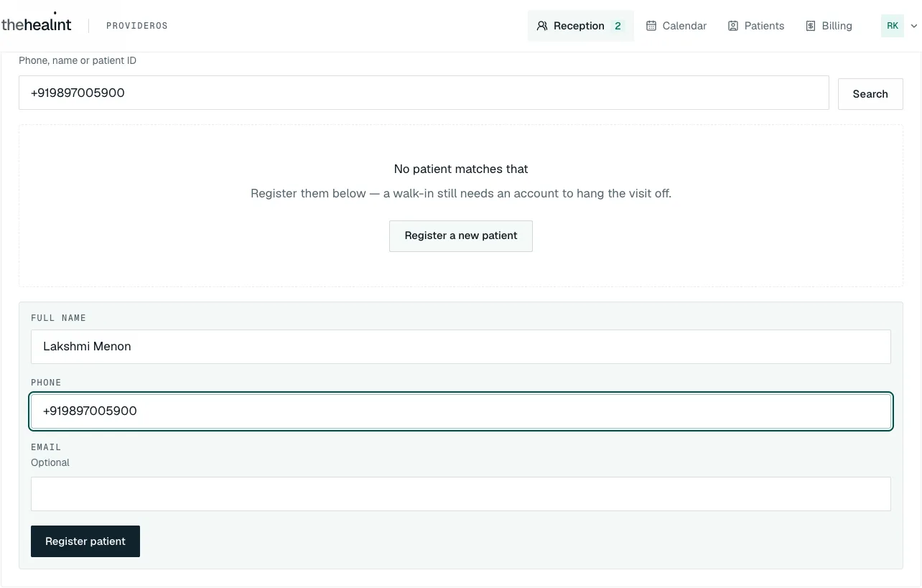Image resolution: width=922 pixels, height=588 pixels.
Task: Click the Patients badge icon
Action: coord(733,26)
